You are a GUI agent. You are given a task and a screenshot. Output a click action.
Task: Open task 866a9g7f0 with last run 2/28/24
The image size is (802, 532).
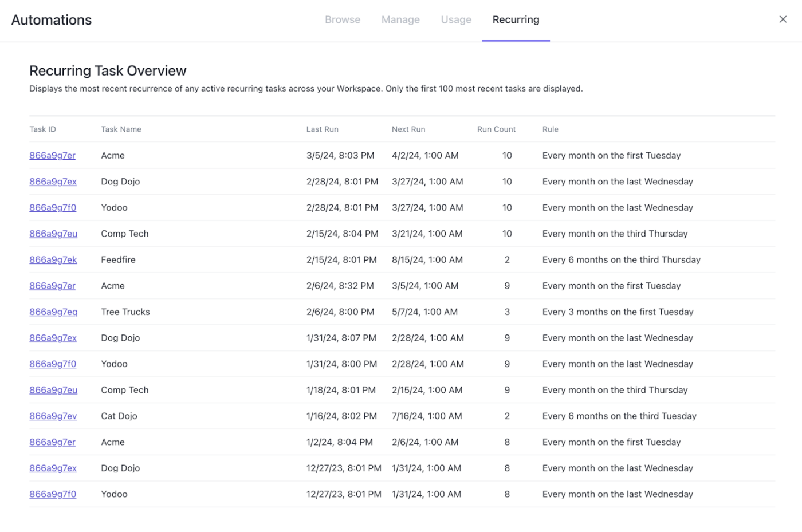[x=53, y=208]
